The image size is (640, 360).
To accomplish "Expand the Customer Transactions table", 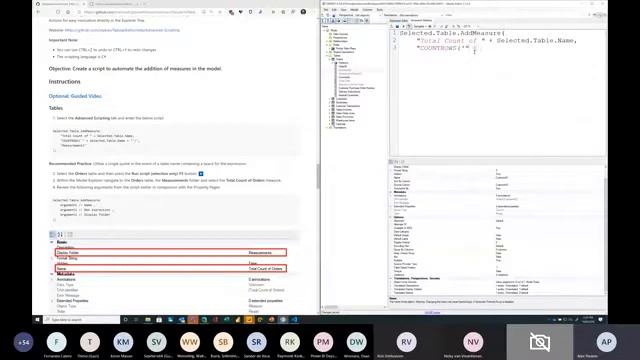I will pos(329,106).
